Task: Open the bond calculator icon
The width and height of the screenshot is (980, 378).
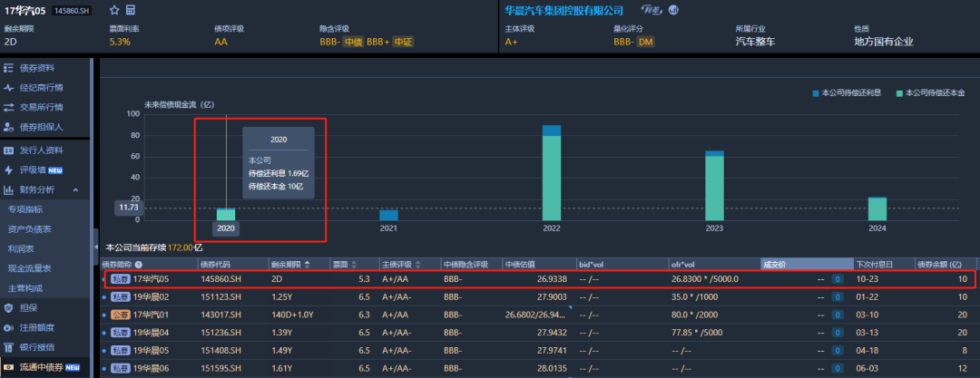Action: (x=131, y=10)
